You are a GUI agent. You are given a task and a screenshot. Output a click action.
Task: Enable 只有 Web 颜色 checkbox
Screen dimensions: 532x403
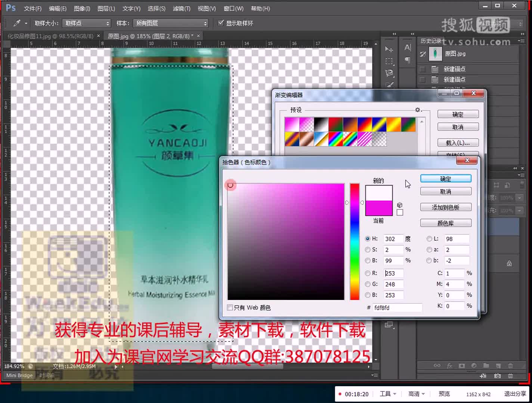230,307
